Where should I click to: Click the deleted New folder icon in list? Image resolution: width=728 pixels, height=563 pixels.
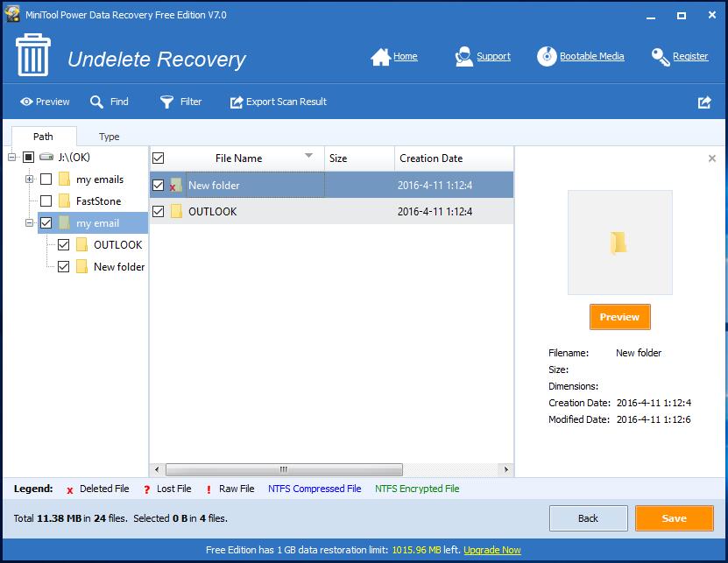pos(175,186)
